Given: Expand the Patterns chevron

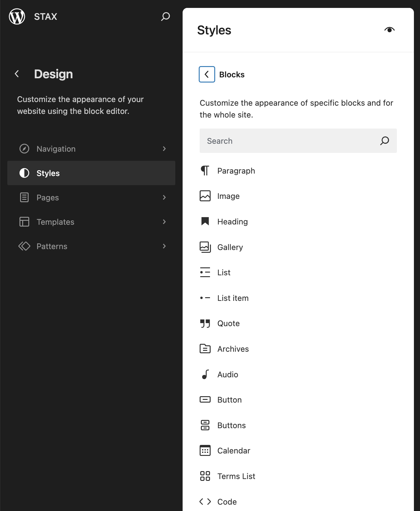Looking at the screenshot, I should tap(164, 246).
